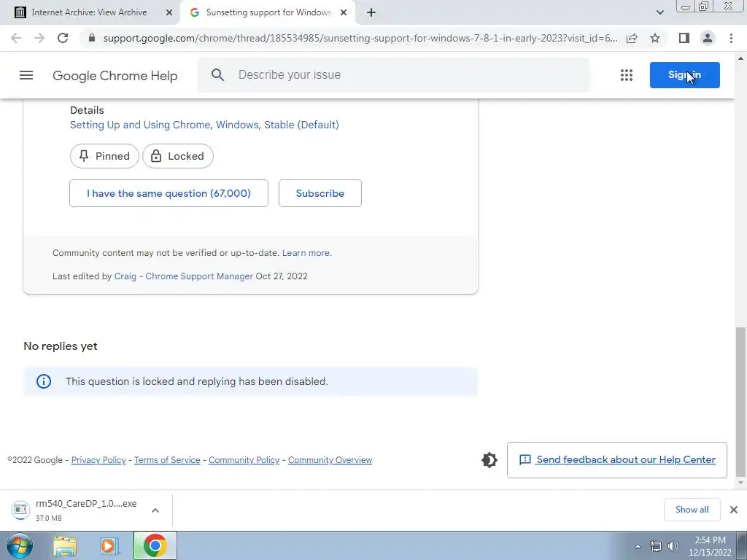Click the browser forward arrow
Viewport: 747px width, 560px height.
[x=39, y=38]
